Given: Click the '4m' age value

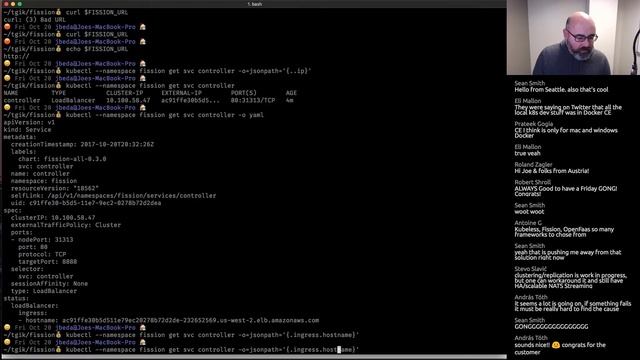Looking at the screenshot, I should 289,100.
